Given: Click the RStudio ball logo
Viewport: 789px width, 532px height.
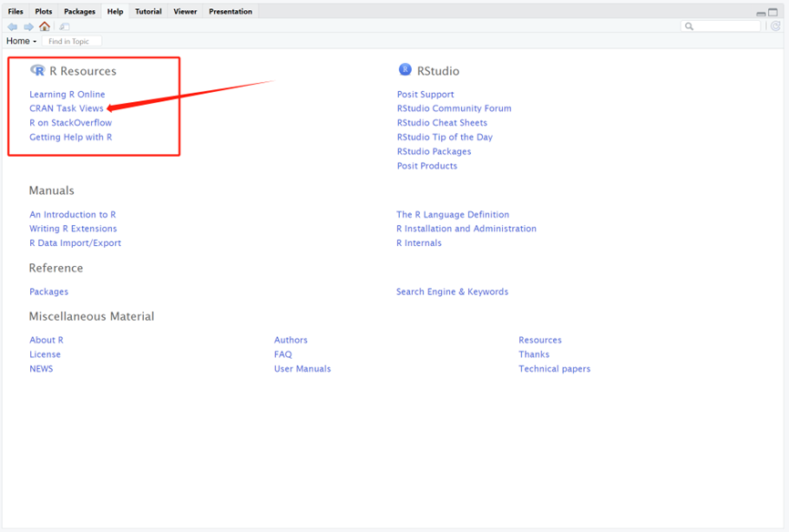Looking at the screenshot, I should coord(405,69).
